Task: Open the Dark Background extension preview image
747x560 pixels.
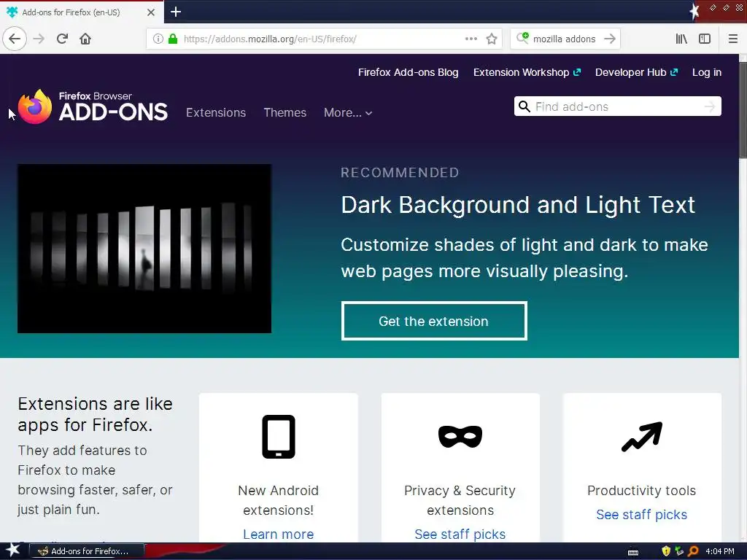Action: (144, 249)
